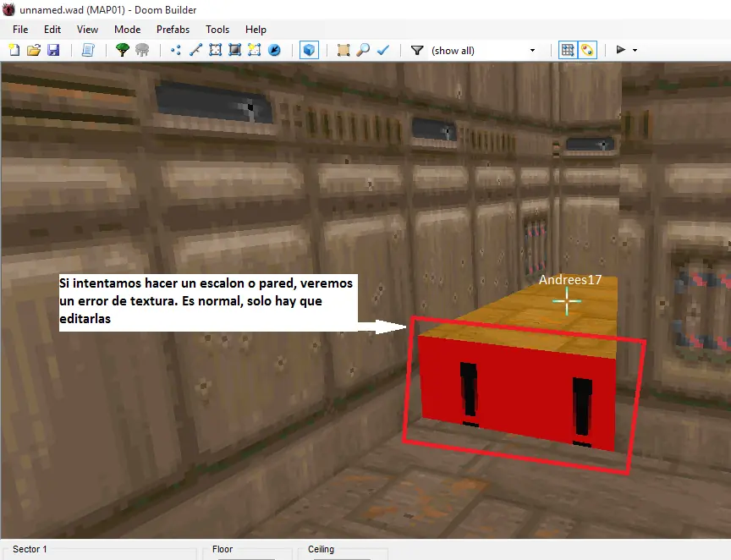Switch to Things mode icon
Screen dimensions: 731x560
point(275,50)
